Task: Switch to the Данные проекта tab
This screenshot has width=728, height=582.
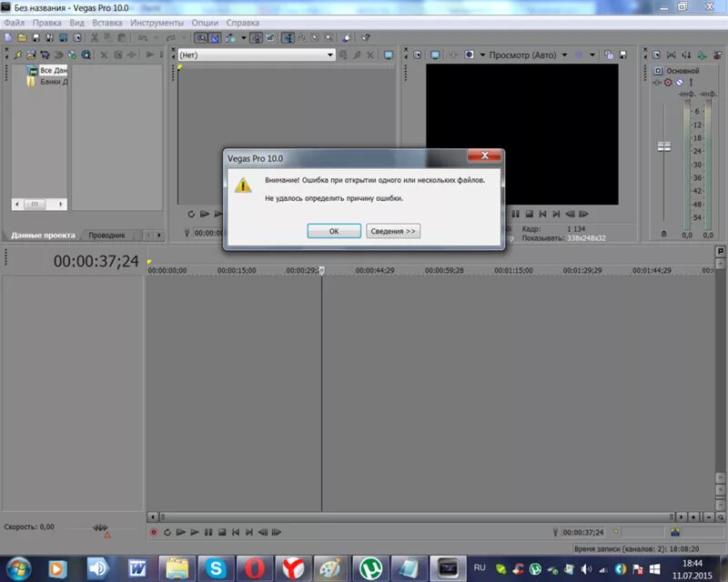Action: (43, 236)
